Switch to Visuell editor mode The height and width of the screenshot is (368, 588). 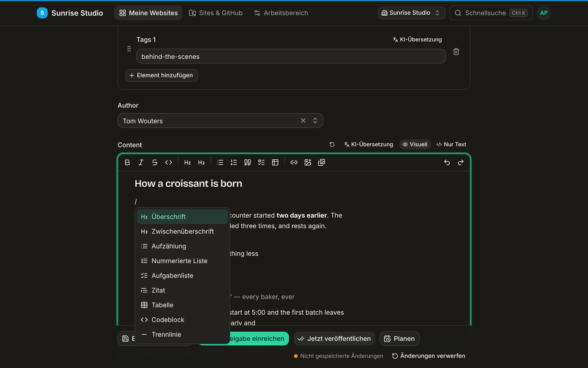[x=415, y=144]
